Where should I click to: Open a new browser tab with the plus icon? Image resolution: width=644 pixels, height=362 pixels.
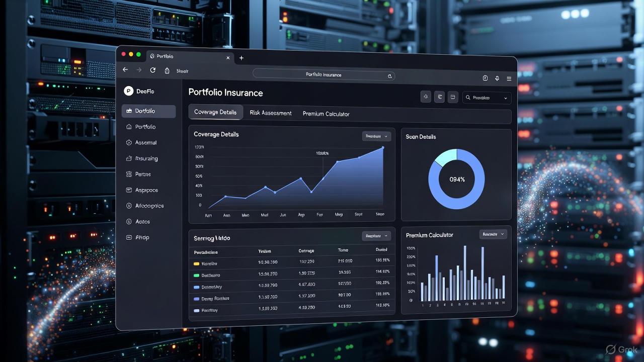tap(242, 58)
